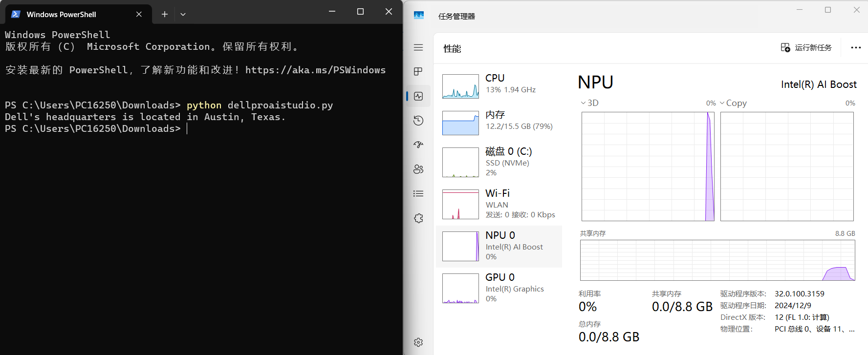Select the Performance page icon

[x=418, y=96]
